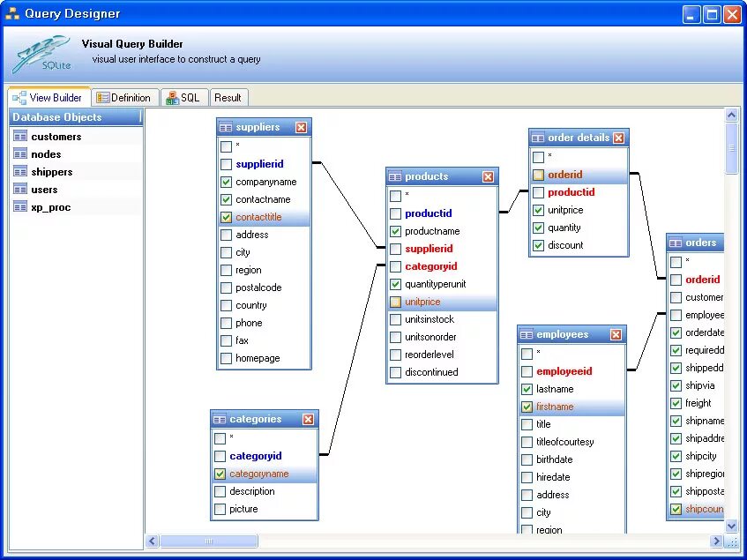This screenshot has height=560, width=747.
Task: Check the birthdate field in employees
Action: point(527,460)
